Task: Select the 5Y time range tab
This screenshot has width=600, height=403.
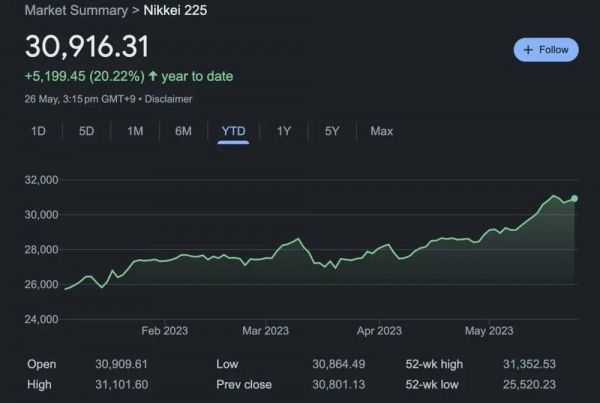Action: [x=332, y=131]
